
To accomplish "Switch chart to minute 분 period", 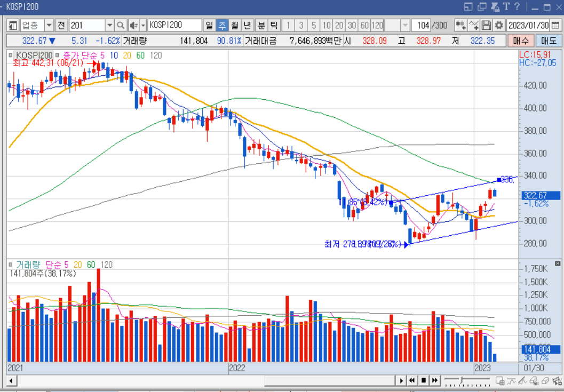I will [x=261, y=25].
